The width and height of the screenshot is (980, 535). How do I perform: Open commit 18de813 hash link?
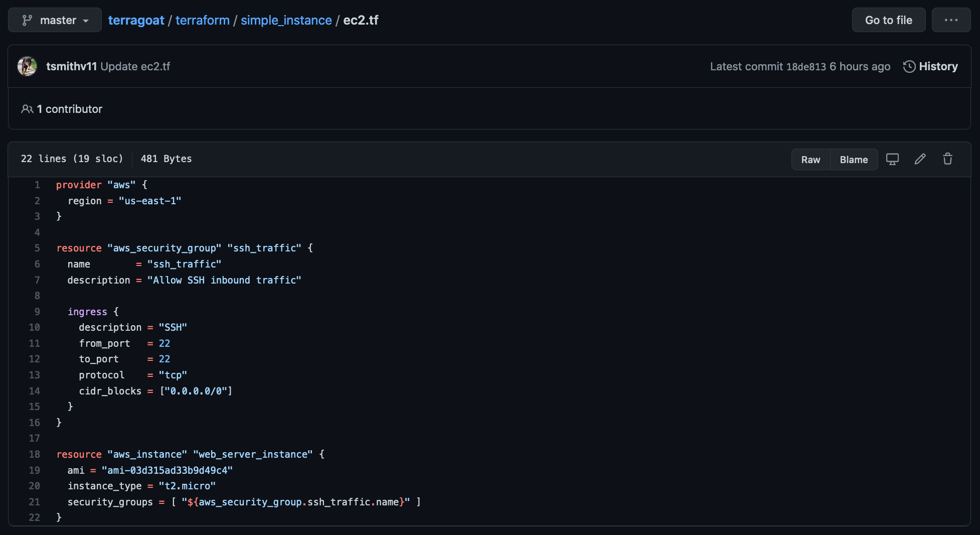click(x=806, y=67)
